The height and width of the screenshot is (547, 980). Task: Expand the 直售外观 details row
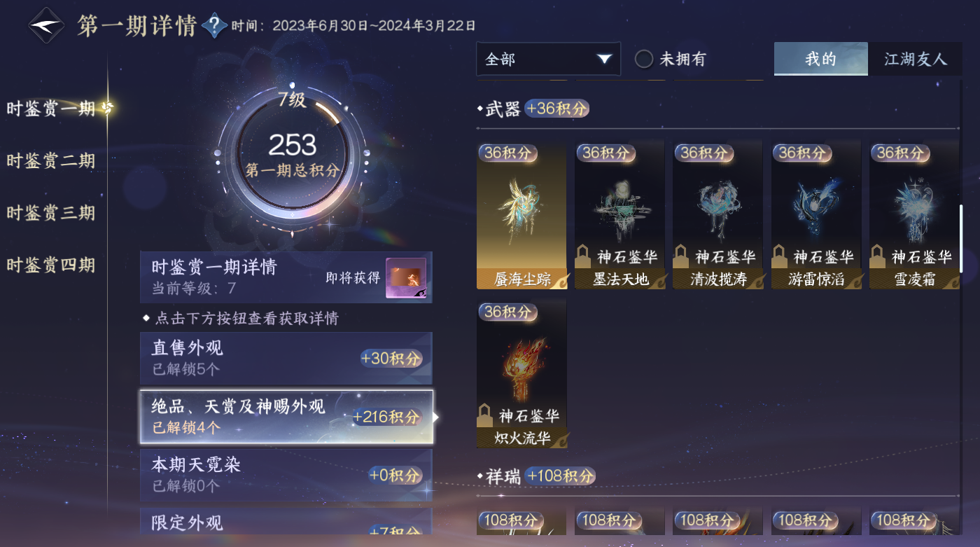[286, 358]
